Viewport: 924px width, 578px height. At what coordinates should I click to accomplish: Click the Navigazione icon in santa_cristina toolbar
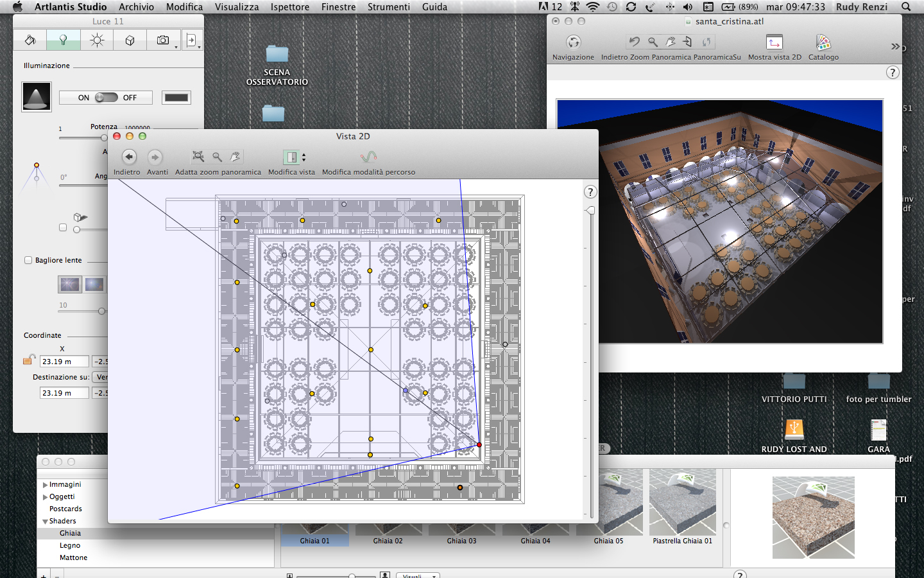click(573, 42)
